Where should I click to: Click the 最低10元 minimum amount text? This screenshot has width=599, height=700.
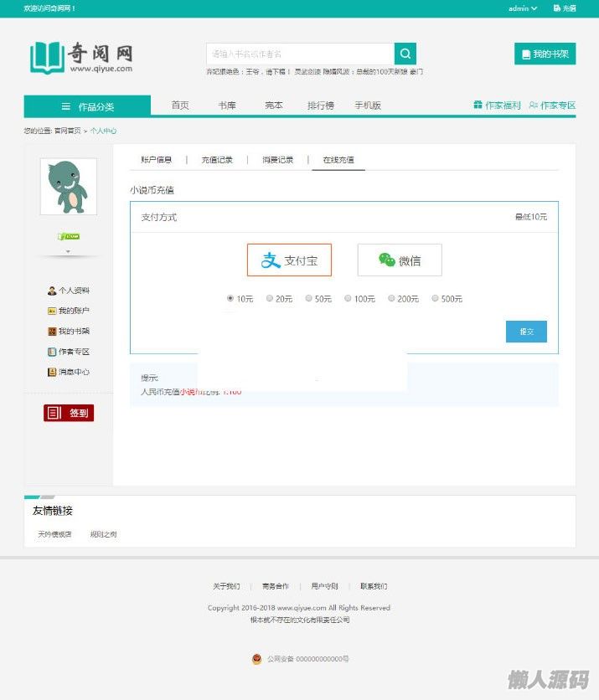[530, 217]
